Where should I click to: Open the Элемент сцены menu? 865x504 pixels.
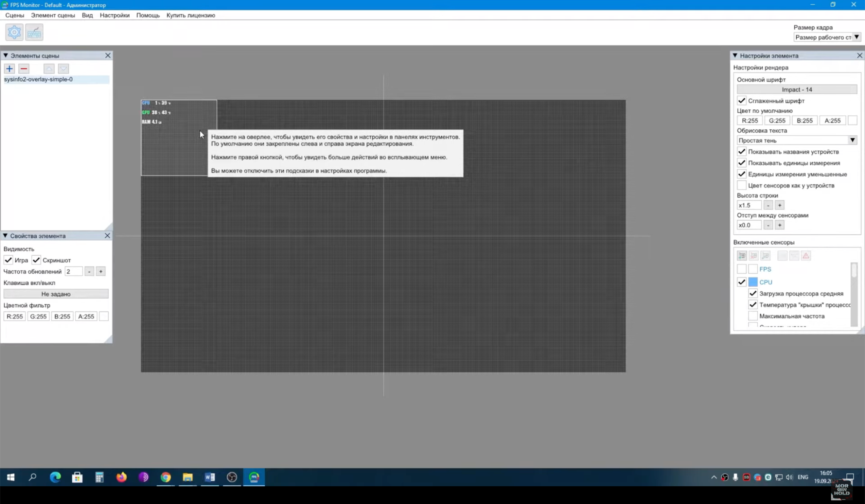coord(53,15)
